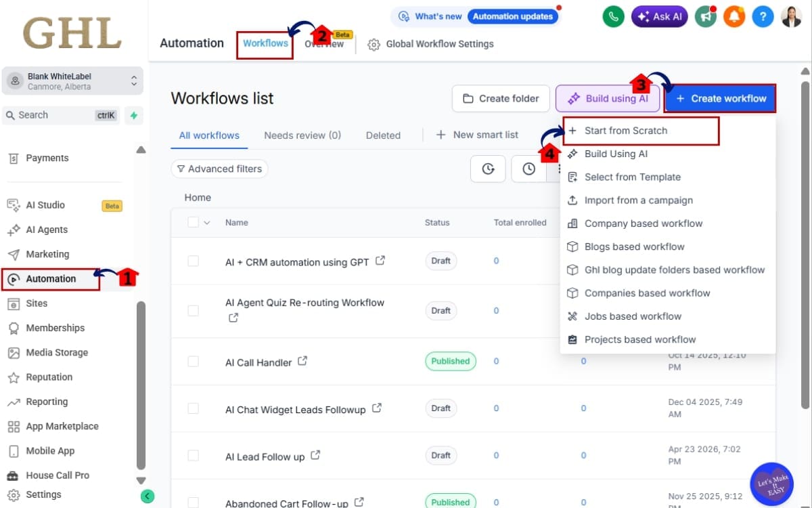Open the phone dialer icon
Screen dimensions: 812x508
[x=613, y=17]
